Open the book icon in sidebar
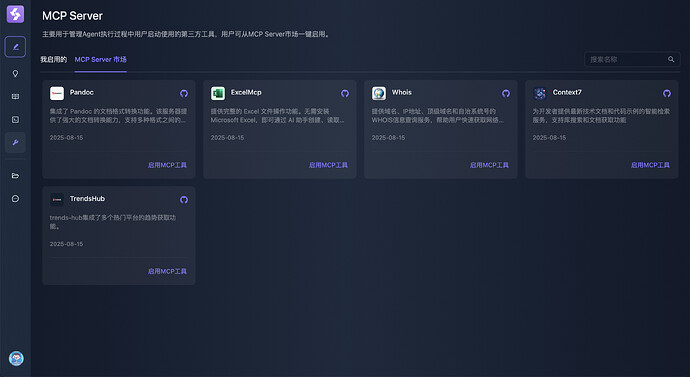Viewport: 690px width, 377px height. (x=15, y=96)
